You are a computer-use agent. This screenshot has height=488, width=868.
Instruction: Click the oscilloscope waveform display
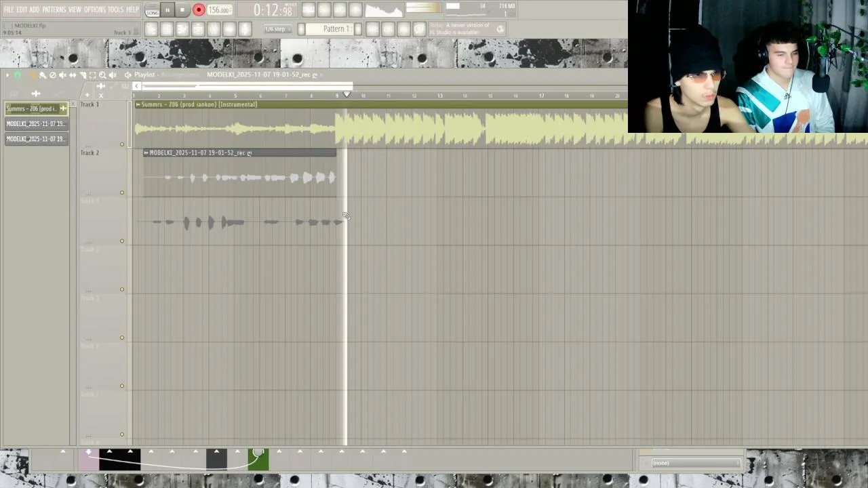(x=384, y=9)
